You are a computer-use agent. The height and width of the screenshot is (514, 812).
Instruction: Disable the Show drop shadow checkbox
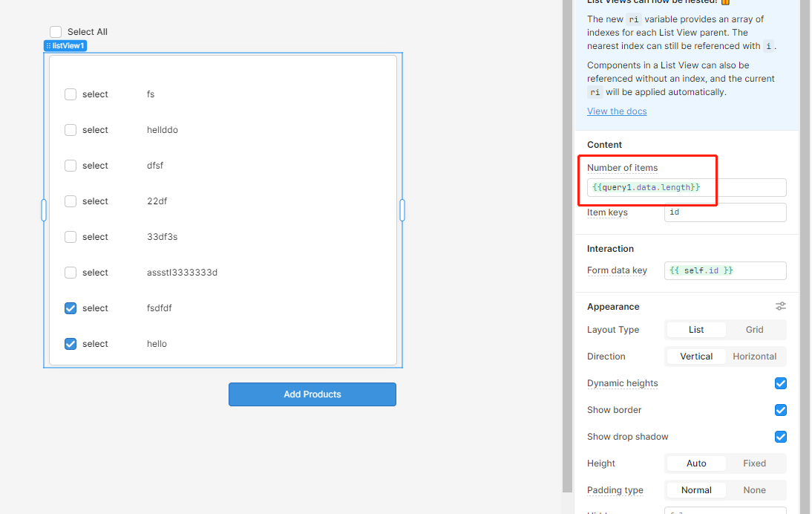tap(780, 437)
